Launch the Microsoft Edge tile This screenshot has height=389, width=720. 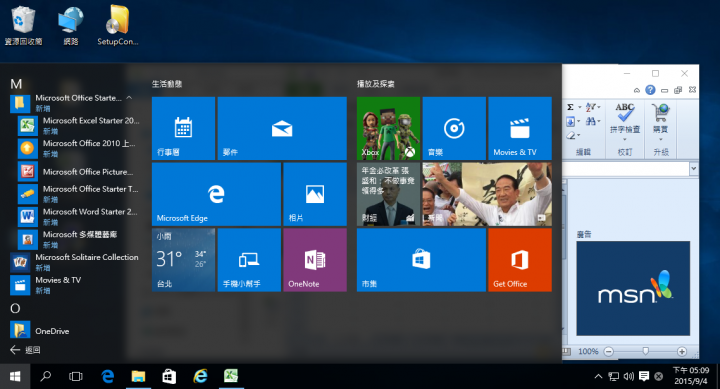(216, 194)
